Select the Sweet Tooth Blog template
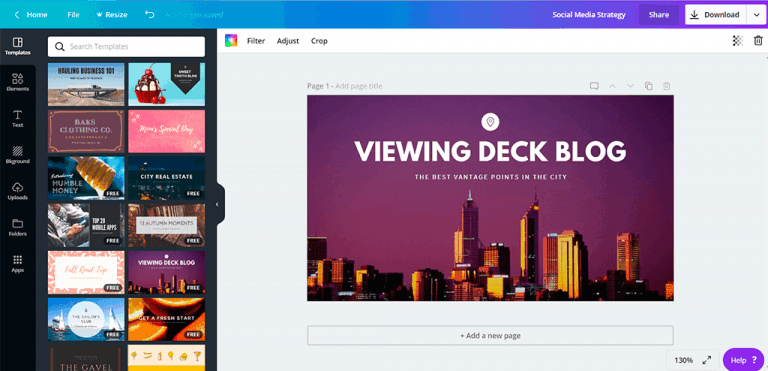The image size is (768, 371). (x=167, y=84)
